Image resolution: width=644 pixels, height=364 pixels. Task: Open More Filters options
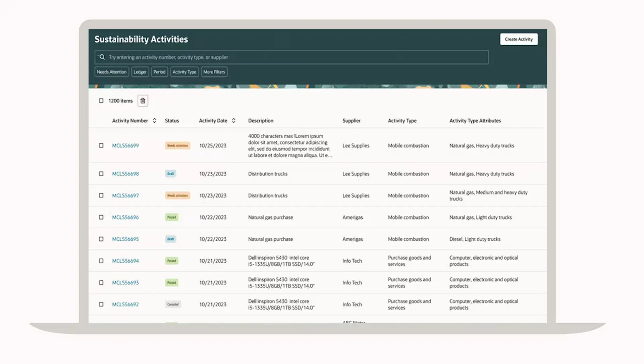[x=214, y=72]
